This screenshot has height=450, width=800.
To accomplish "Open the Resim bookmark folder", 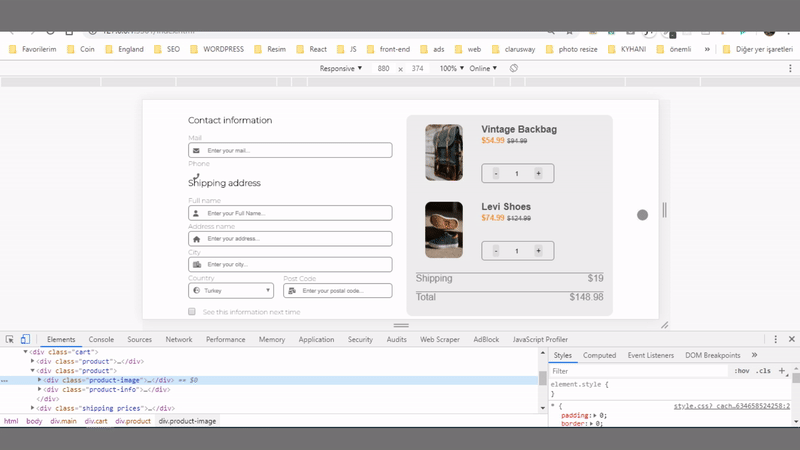I will tap(270, 49).
